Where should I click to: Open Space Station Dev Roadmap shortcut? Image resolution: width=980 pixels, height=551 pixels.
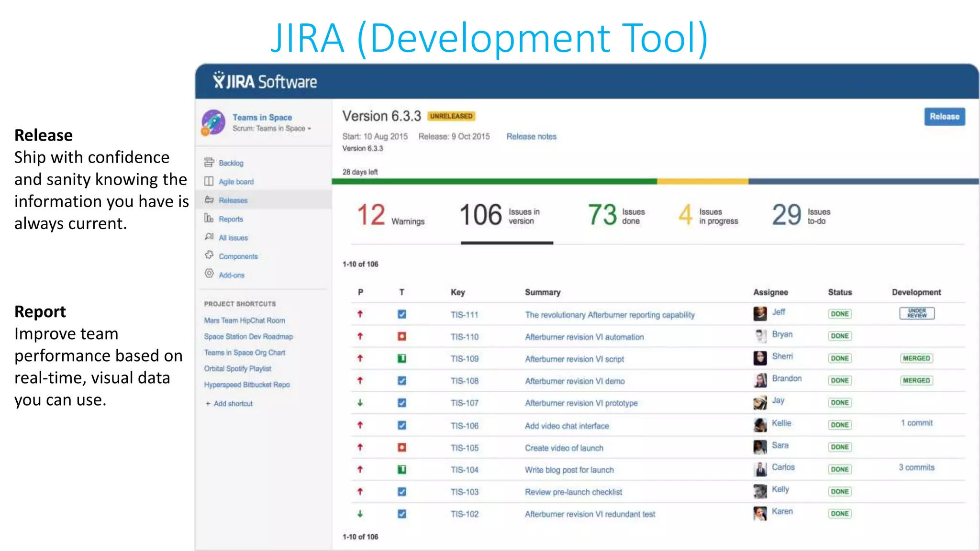[248, 336]
